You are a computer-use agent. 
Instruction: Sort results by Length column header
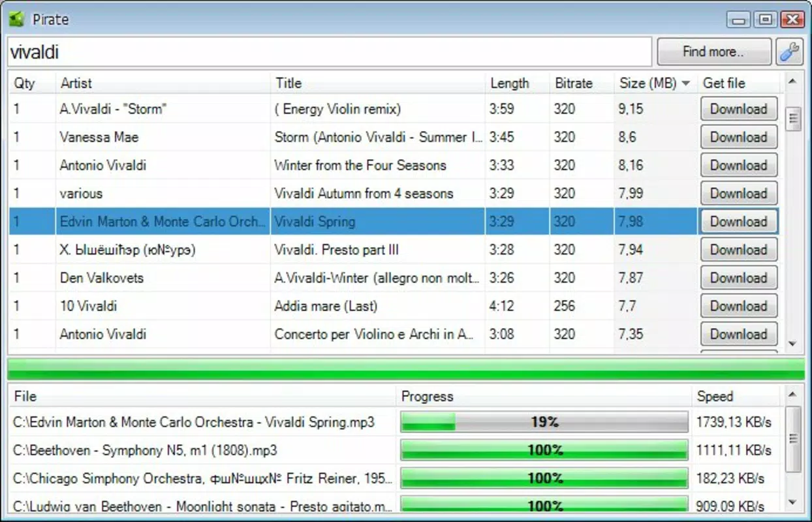(x=518, y=84)
